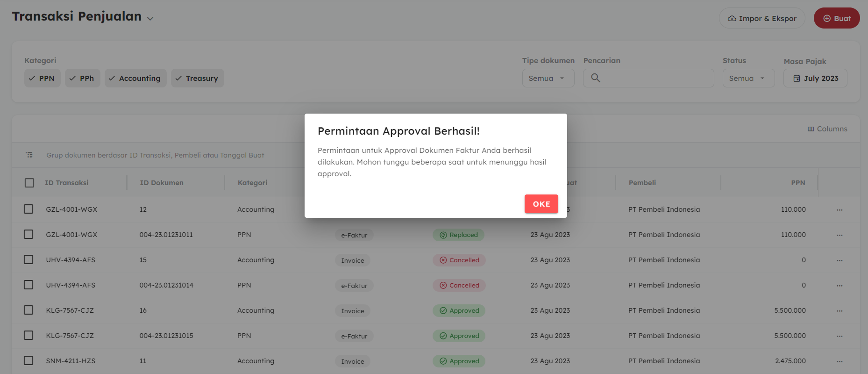868x374 pixels.
Task: Select checkbox for document 004-23.01231011
Action: 28,234
